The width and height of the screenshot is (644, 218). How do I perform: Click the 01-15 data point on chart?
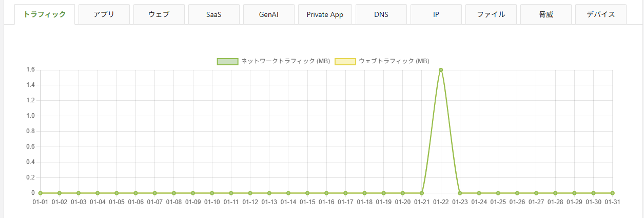click(x=307, y=193)
